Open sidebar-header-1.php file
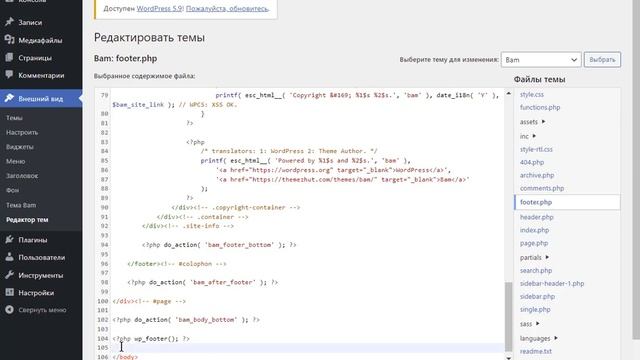This screenshot has height=360, width=640. (x=552, y=283)
